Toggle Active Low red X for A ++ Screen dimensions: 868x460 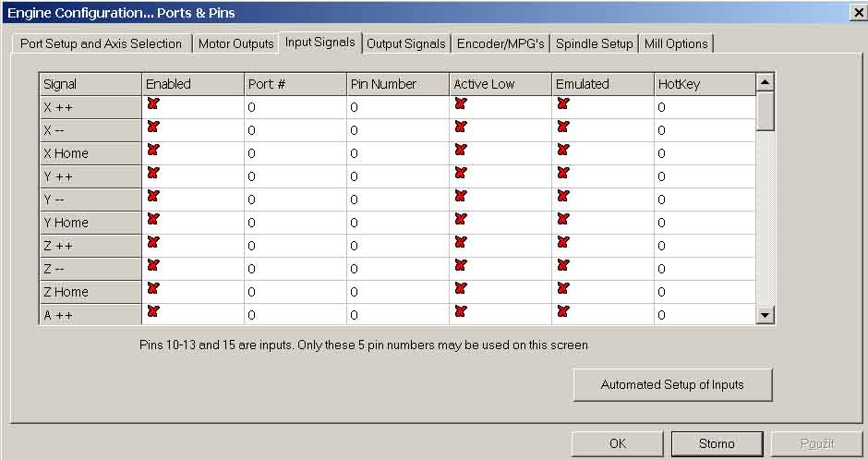(x=461, y=312)
